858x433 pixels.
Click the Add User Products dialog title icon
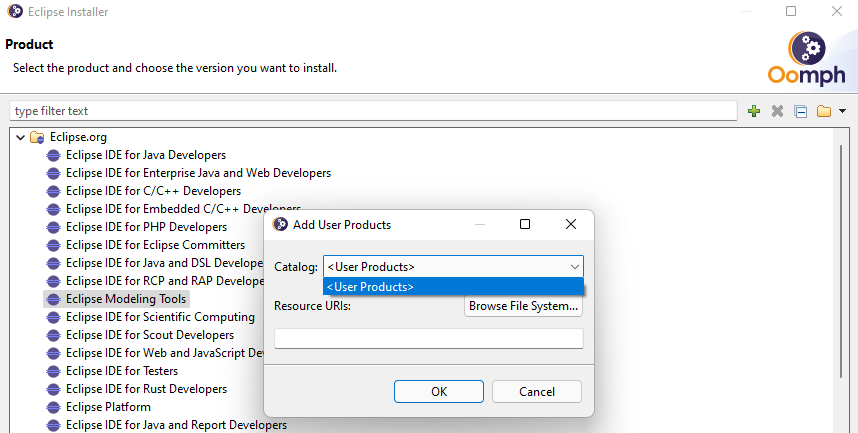coord(280,224)
